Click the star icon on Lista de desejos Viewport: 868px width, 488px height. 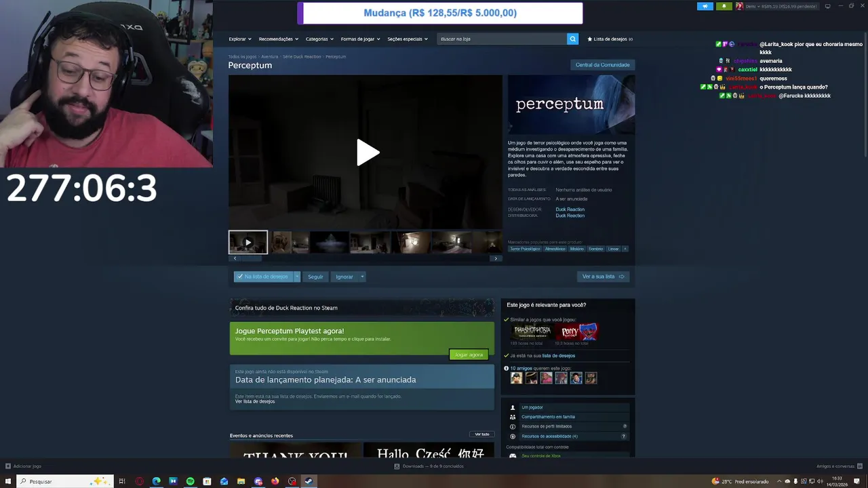[590, 39]
